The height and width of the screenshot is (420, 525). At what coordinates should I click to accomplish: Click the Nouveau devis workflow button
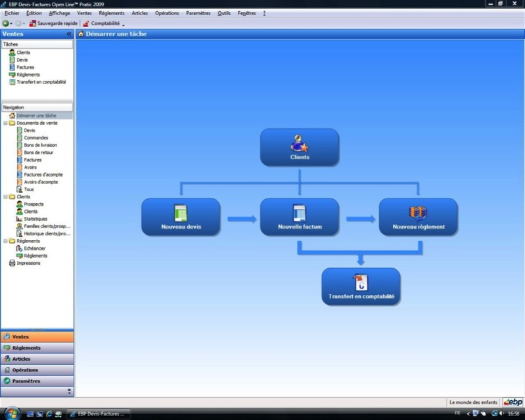[181, 217]
